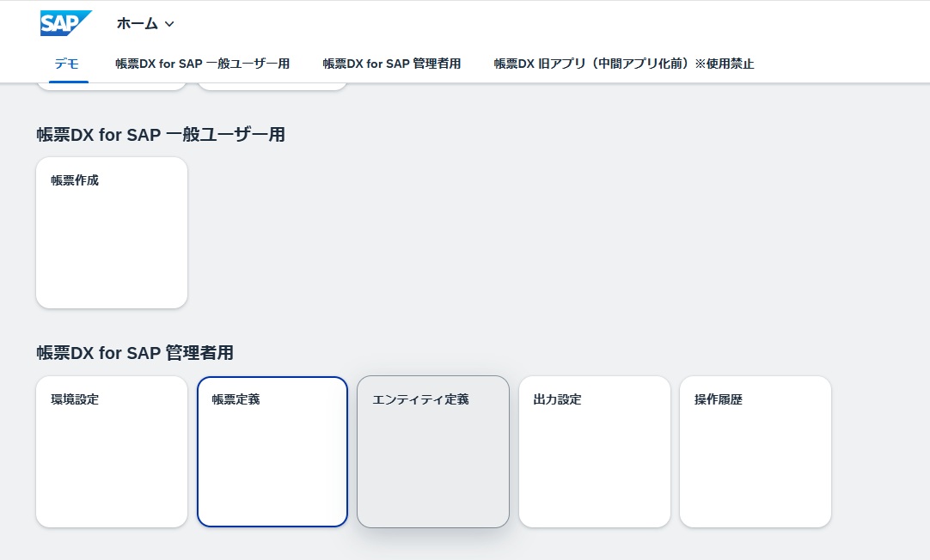Image resolution: width=930 pixels, height=560 pixels.
Task: Launch the 操作履歴 tile
Action: pos(756,452)
